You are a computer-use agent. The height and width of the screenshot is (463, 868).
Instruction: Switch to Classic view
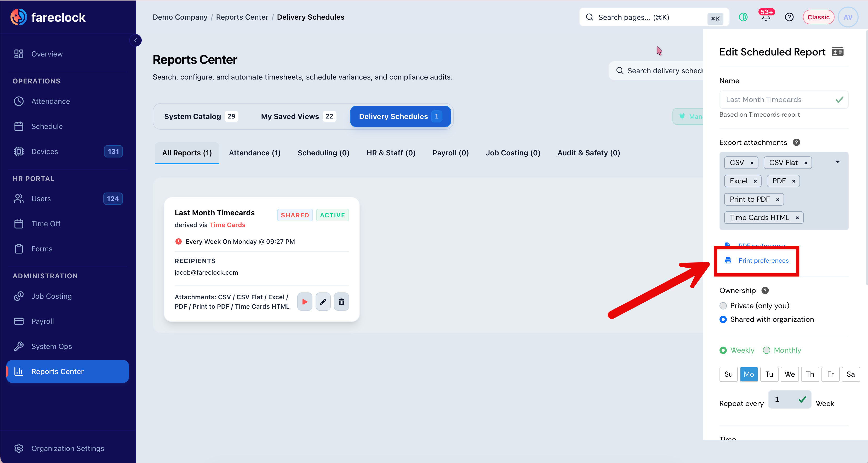818,17
